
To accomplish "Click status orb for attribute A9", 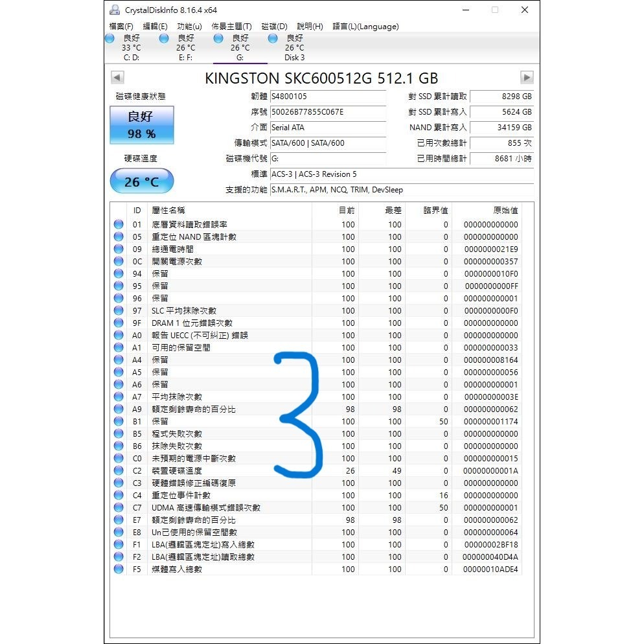I will tap(119, 409).
